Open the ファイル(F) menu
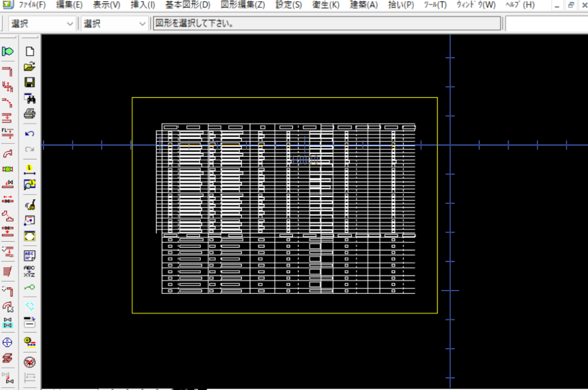This screenshot has width=588, height=390. 32,5
